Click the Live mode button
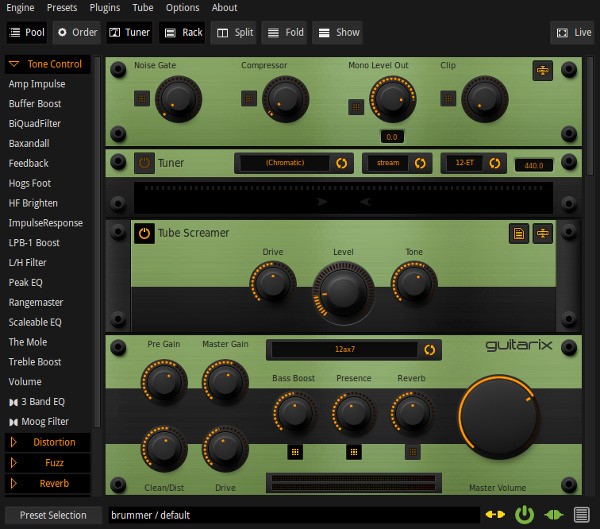 572,32
